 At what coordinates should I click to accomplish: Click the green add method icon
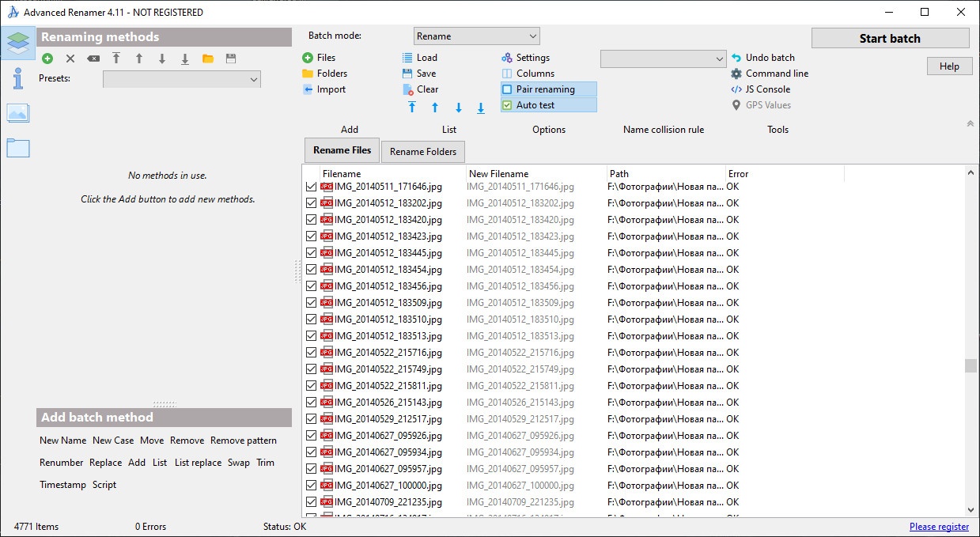click(47, 59)
